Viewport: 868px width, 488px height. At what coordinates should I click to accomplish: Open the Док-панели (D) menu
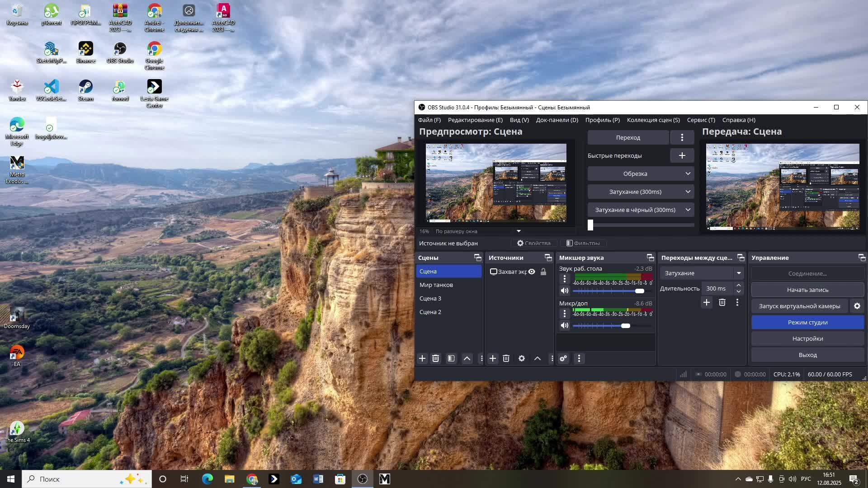(x=557, y=120)
